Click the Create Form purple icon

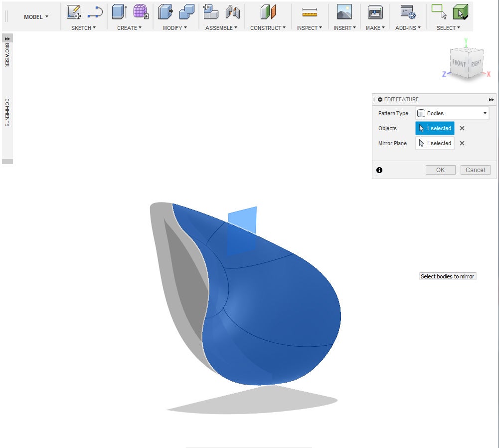click(141, 12)
